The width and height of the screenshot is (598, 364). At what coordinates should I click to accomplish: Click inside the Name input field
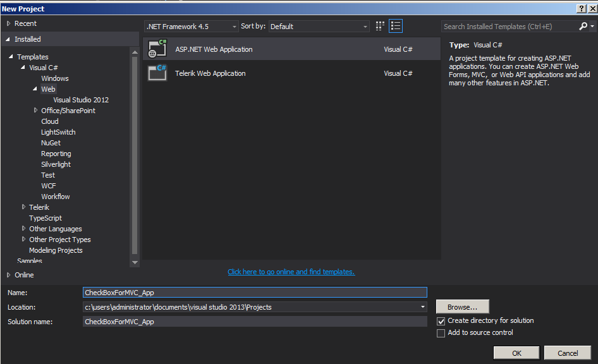[253, 292]
